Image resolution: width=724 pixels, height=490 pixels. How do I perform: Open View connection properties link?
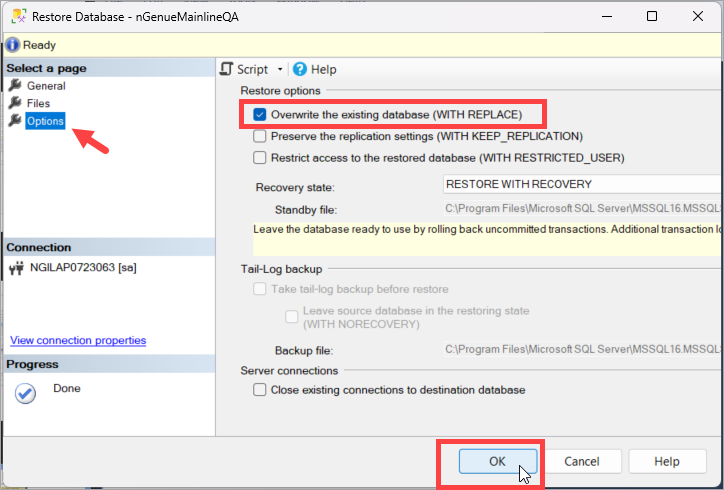[78, 340]
